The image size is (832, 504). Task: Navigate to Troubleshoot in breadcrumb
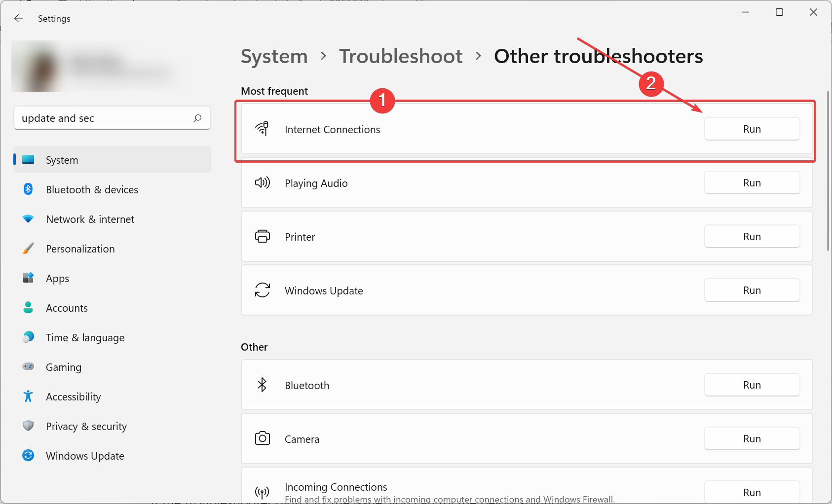click(x=400, y=56)
